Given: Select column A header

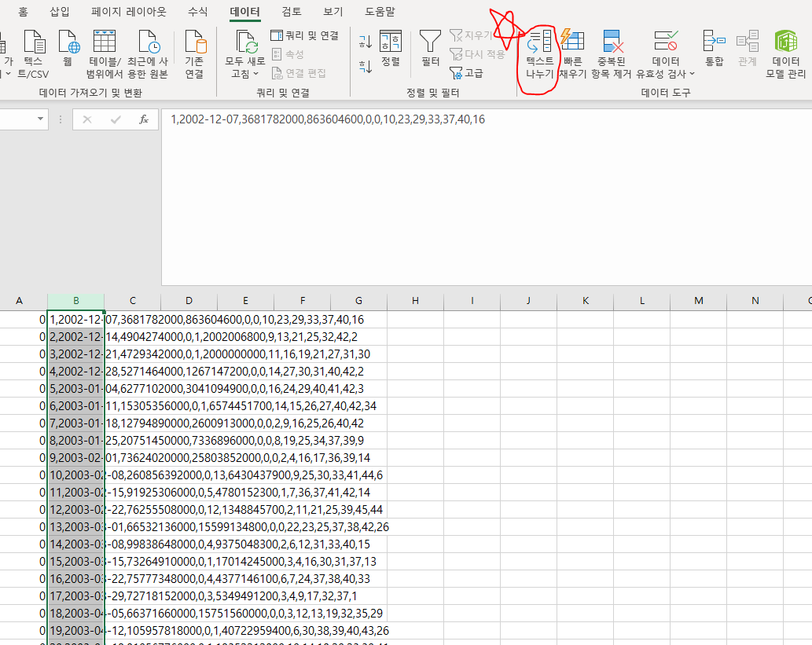Looking at the screenshot, I should point(19,301).
